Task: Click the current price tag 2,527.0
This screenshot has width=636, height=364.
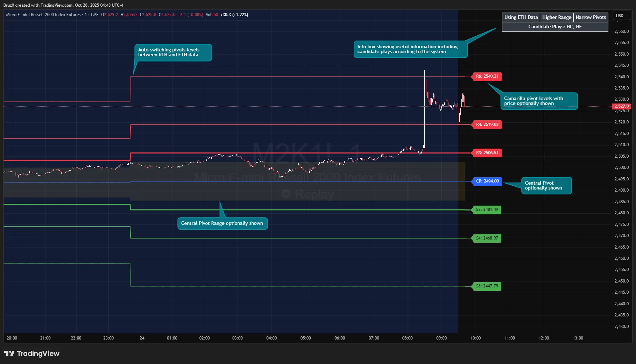Action: [621, 106]
